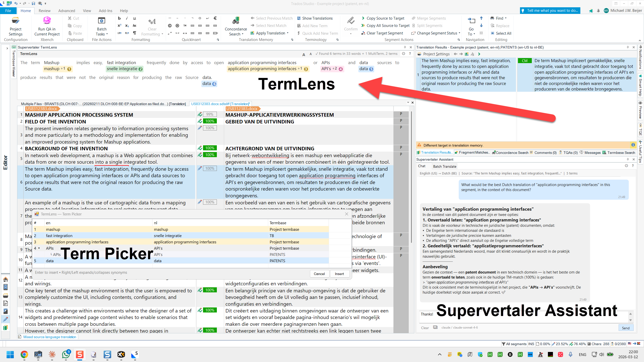Viewport: 644px width, 362px height.
Task: Open the Batch Translate tab
Action: (445, 166)
